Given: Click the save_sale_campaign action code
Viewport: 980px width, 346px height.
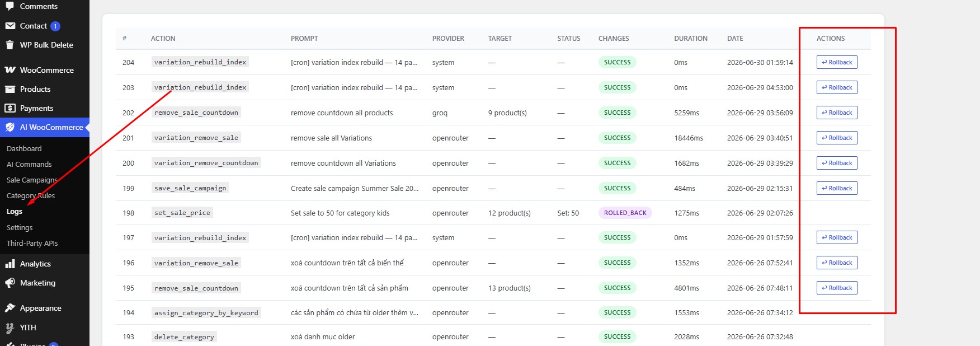Looking at the screenshot, I should [190, 188].
